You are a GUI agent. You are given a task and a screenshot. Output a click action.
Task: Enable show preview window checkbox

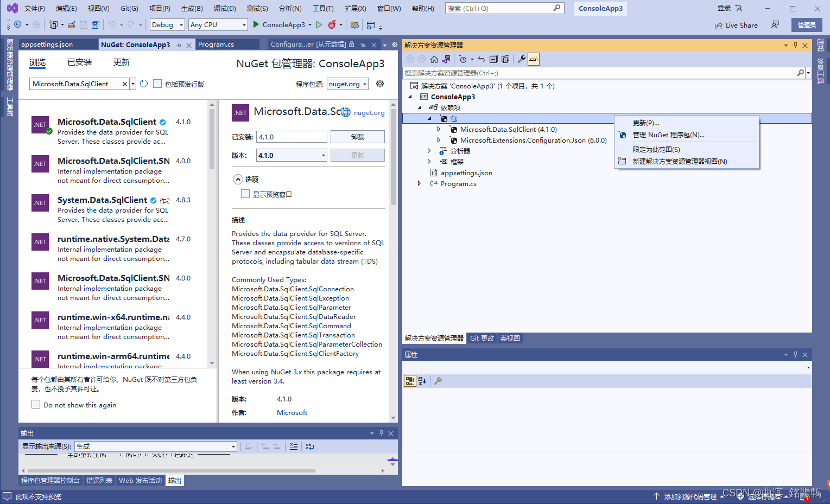tap(245, 194)
